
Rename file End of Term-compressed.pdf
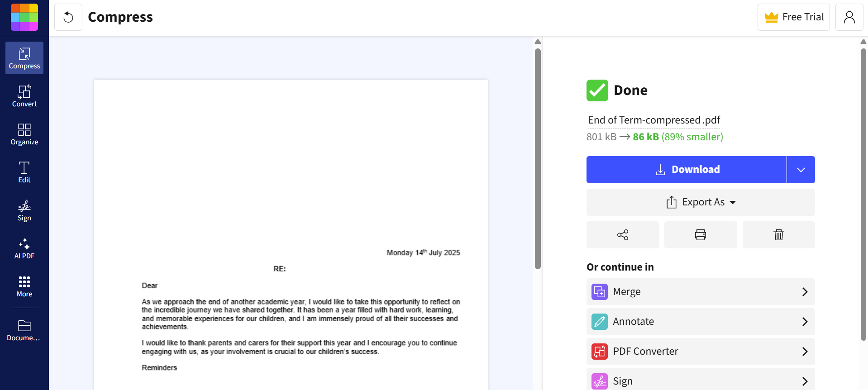[x=654, y=120]
